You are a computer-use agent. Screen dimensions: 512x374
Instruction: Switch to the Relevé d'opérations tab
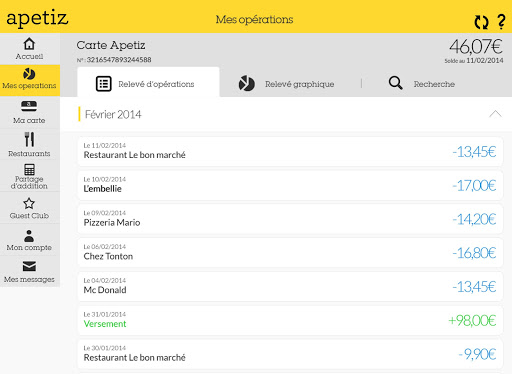[148, 82]
